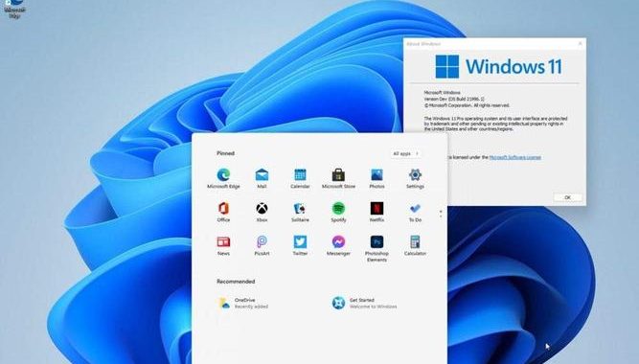Open the To Do app
The height and width of the screenshot is (364, 639).
tap(415, 212)
